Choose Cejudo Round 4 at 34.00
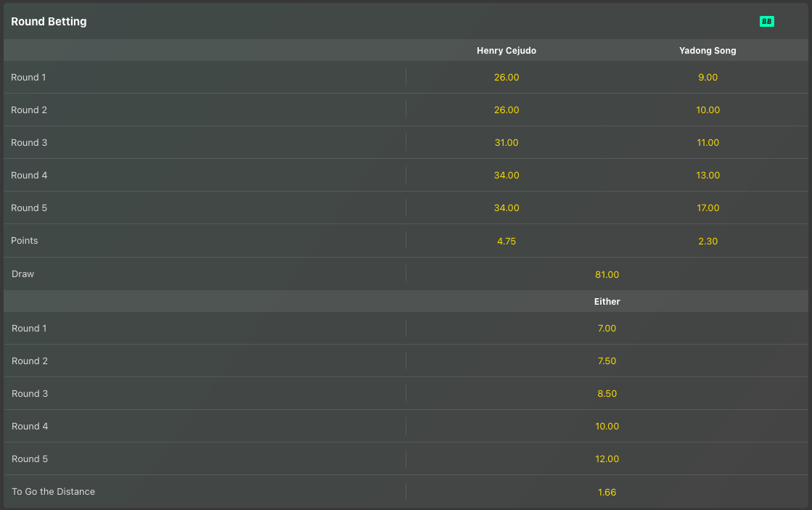Screen dimensions: 812x510 (x=507, y=175)
